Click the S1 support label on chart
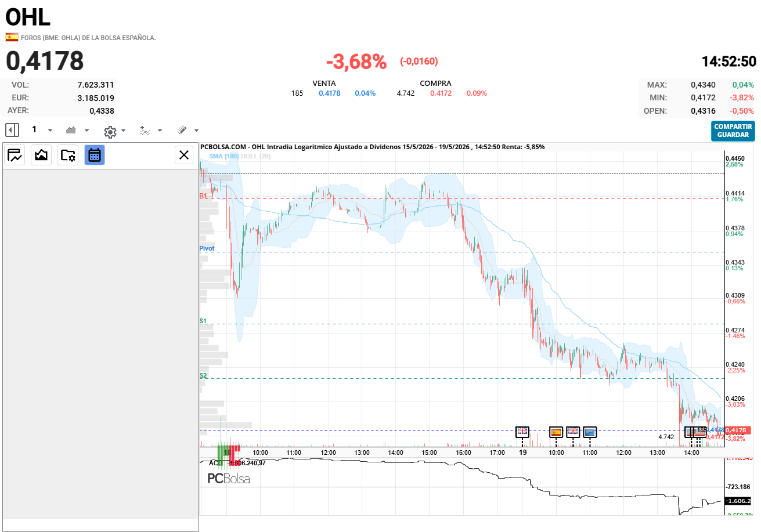This screenshot has width=761, height=532. tap(203, 321)
